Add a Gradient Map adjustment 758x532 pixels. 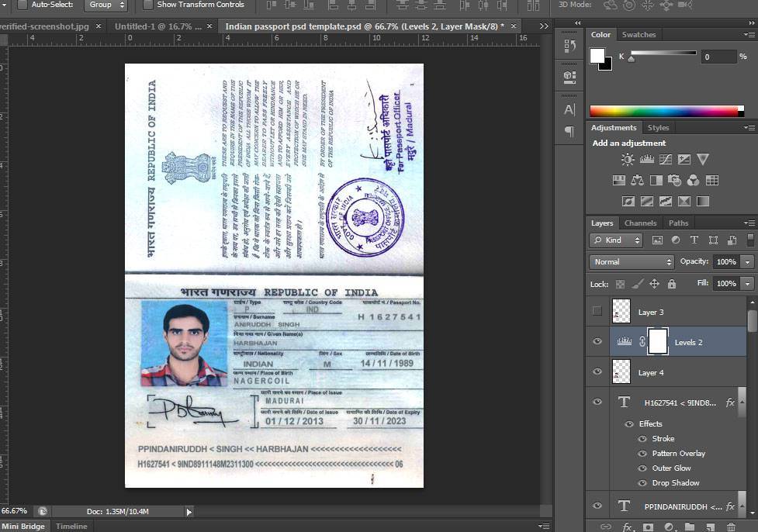pos(703,202)
